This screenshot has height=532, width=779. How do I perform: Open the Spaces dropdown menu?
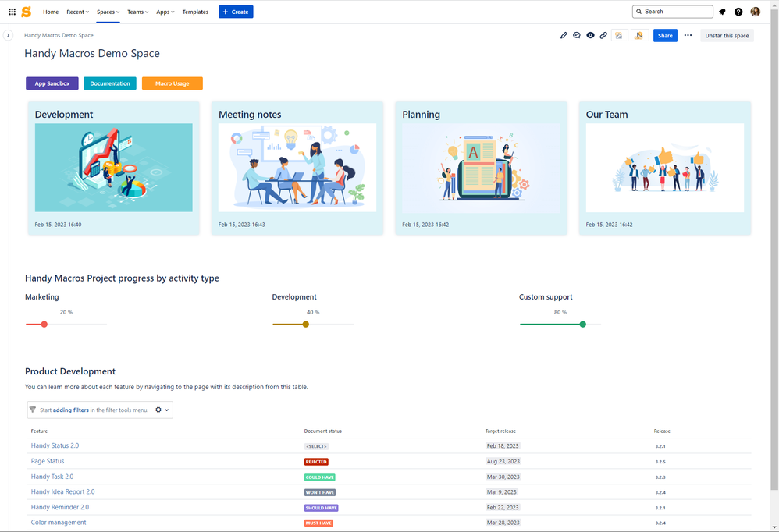(x=108, y=12)
